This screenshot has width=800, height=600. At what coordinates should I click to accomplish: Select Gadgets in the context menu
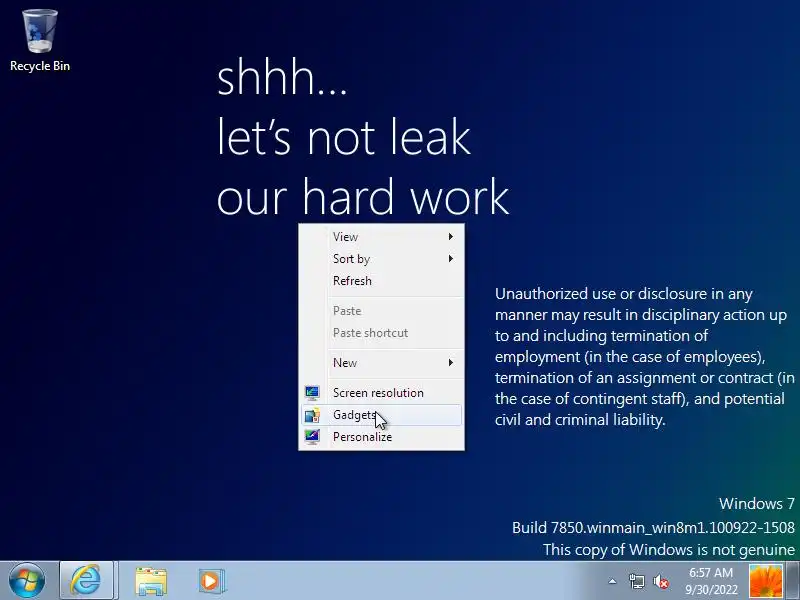381,415
